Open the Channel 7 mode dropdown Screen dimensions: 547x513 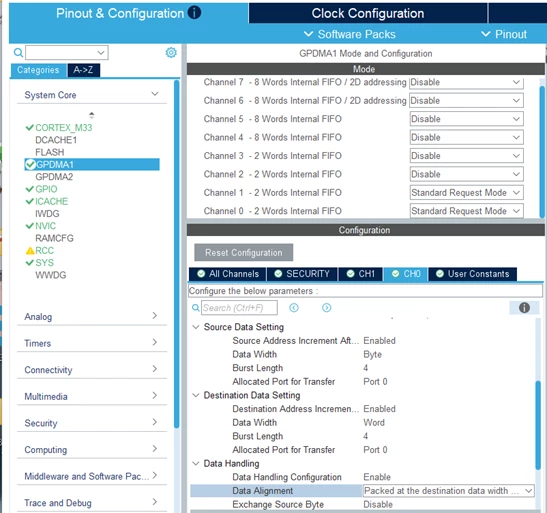[x=466, y=82]
